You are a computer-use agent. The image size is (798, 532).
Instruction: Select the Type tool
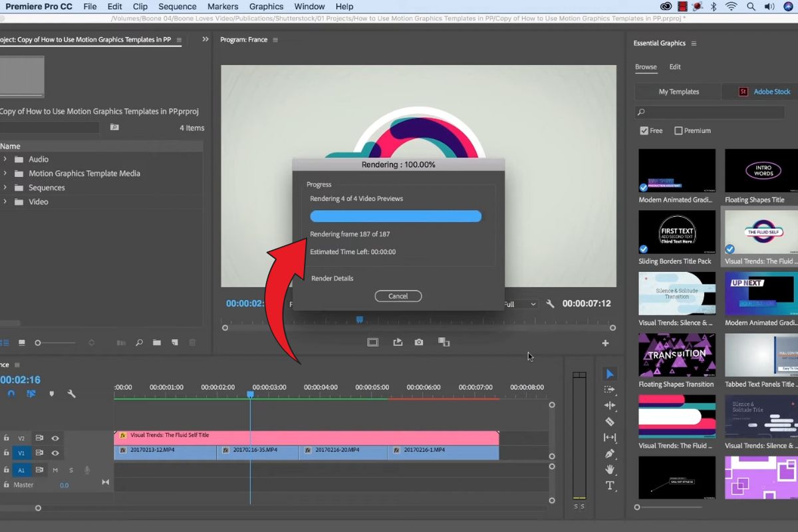point(610,485)
